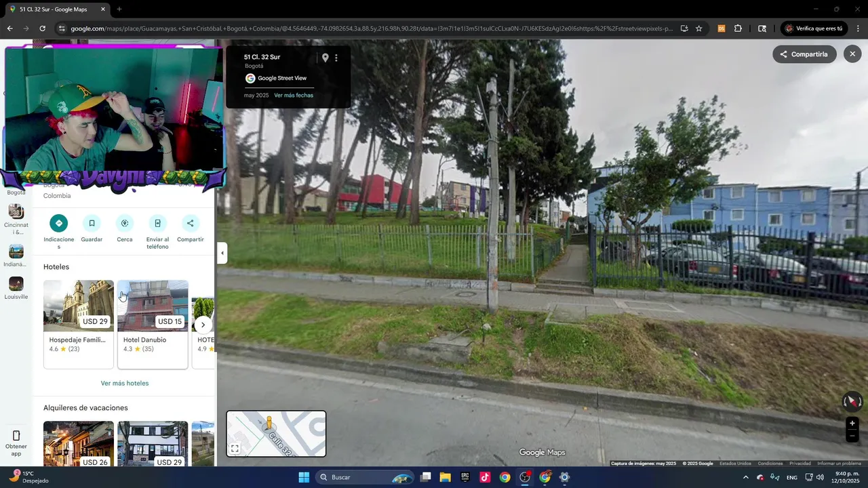The height and width of the screenshot is (488, 868).
Task: Click the Compartirla share button
Action: point(804,54)
